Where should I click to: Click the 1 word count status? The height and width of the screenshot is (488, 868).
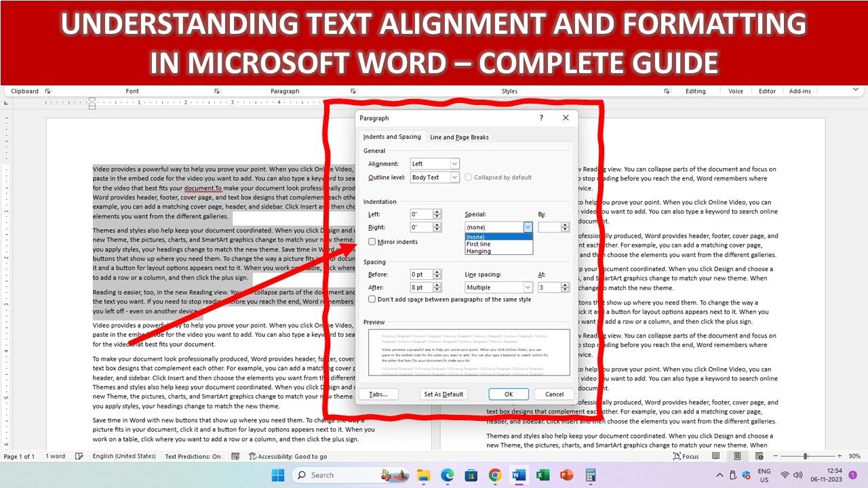click(56, 456)
